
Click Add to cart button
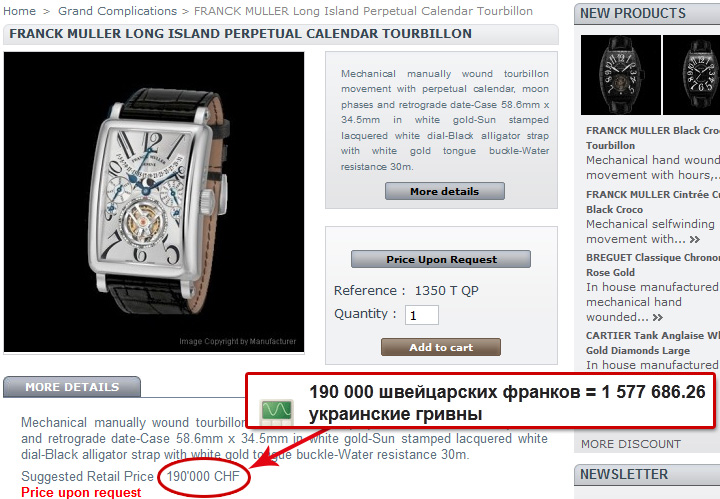[441, 347]
